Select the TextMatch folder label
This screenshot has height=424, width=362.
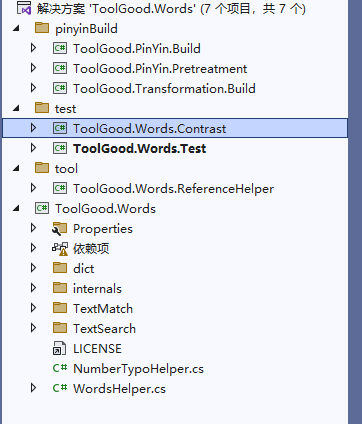pyautogui.click(x=103, y=309)
